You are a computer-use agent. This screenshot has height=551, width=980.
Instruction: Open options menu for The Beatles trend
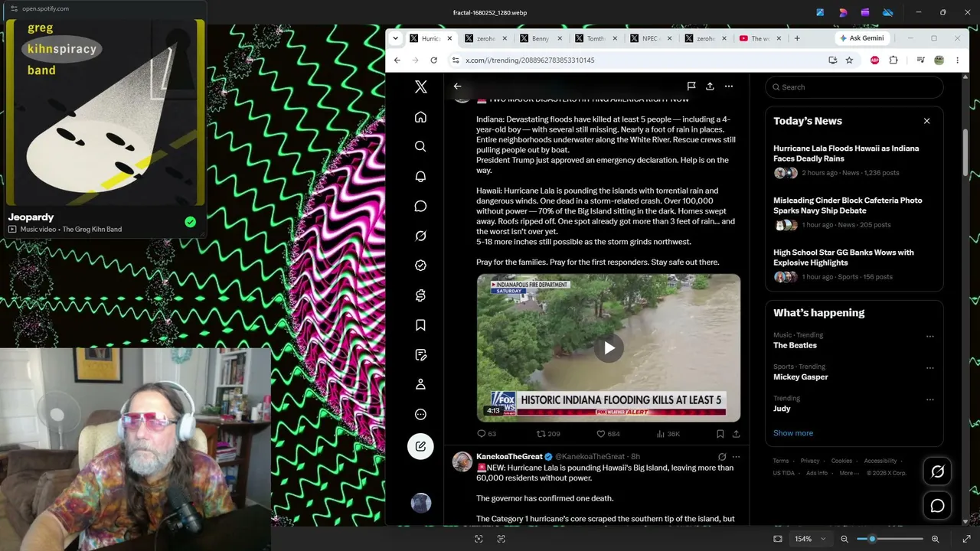(930, 336)
